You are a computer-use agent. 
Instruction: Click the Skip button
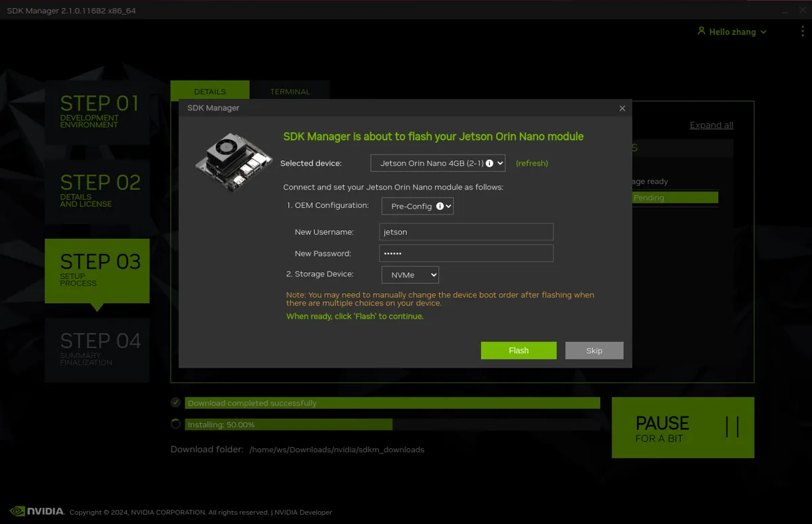594,350
